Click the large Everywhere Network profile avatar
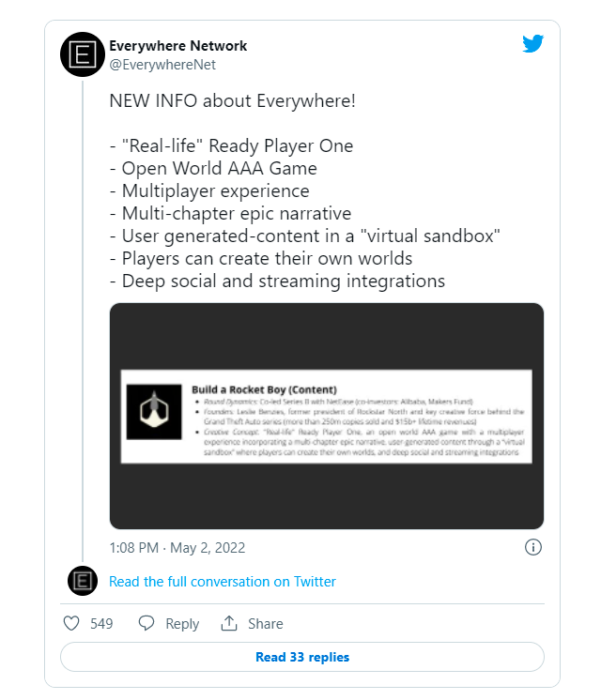The height and width of the screenshot is (700, 601). tap(83, 54)
